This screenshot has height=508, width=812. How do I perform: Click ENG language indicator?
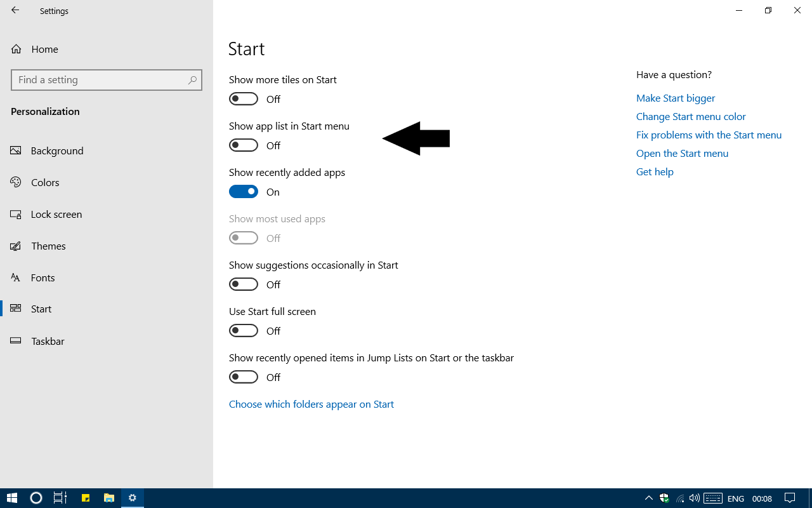pos(736,498)
